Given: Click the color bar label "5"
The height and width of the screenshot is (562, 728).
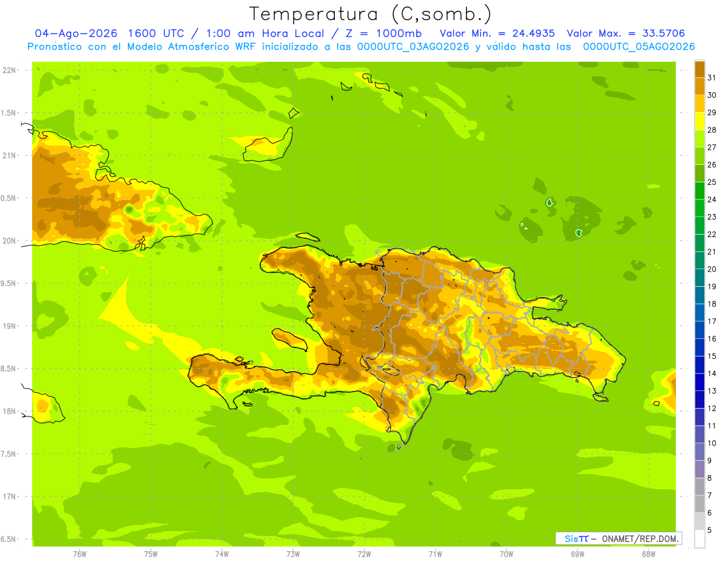Looking at the screenshot, I should coord(710,530).
